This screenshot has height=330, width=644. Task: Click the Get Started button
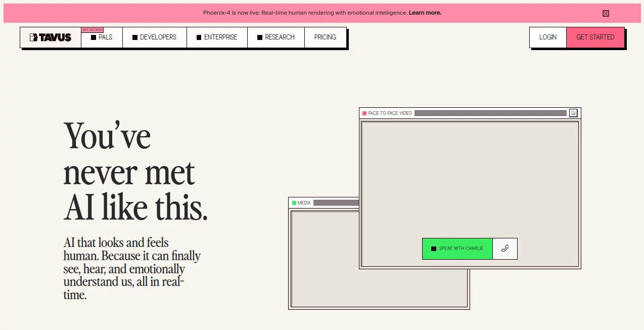(x=595, y=37)
